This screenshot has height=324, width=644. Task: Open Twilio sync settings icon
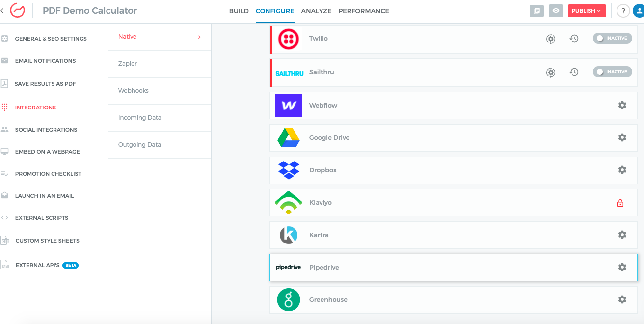point(551,39)
